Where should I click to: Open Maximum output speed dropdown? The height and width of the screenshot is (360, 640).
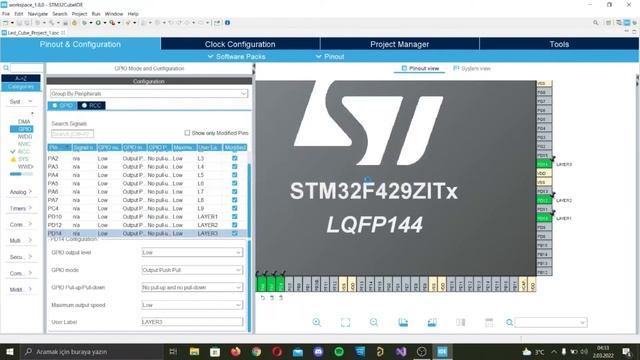pos(192,305)
